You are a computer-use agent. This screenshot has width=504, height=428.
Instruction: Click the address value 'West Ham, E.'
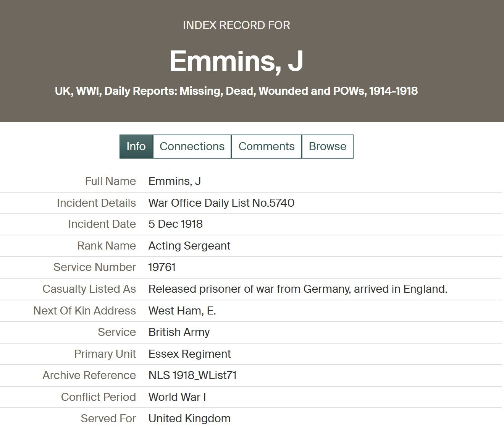click(182, 311)
